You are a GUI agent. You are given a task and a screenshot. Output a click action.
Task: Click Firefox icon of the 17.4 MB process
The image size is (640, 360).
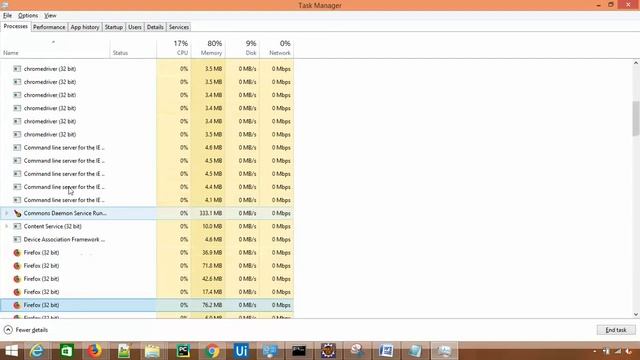click(17, 292)
